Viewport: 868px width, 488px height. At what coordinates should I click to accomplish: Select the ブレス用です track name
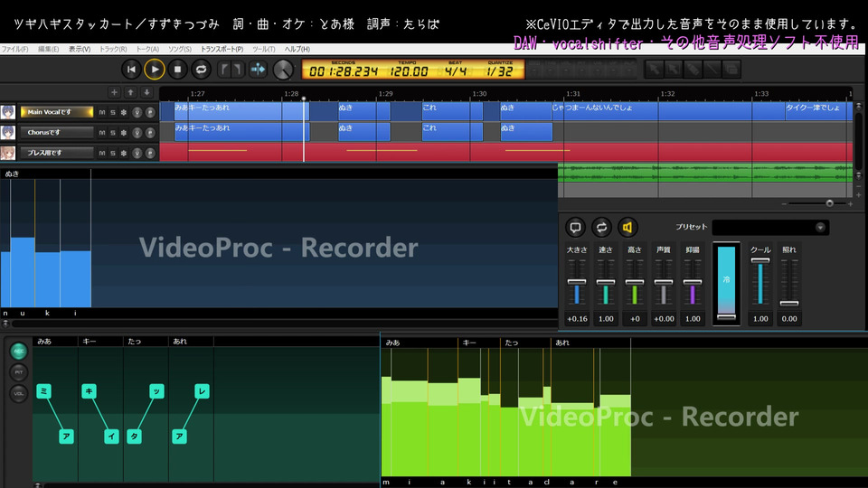tap(56, 154)
